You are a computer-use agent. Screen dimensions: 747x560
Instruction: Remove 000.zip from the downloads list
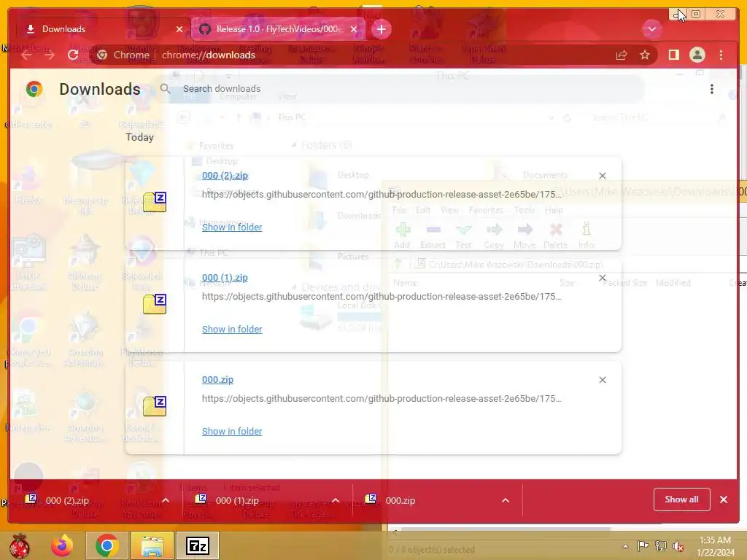pos(602,380)
